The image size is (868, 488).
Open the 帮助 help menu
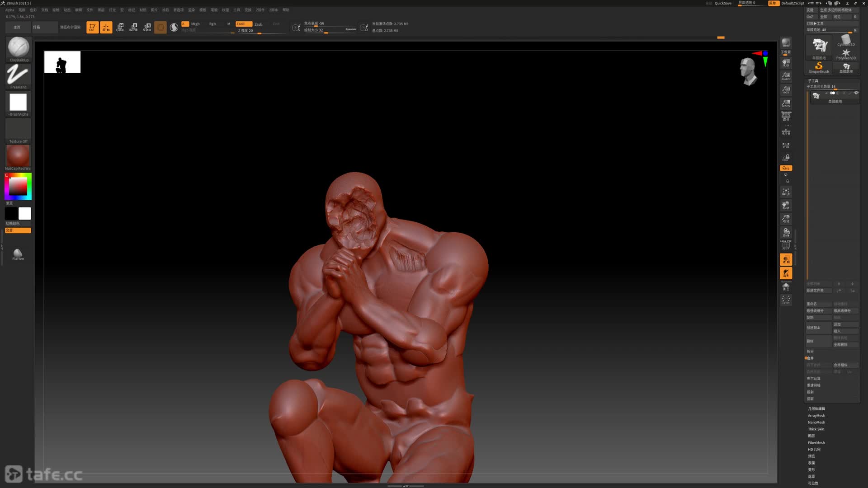pyautogui.click(x=286, y=10)
